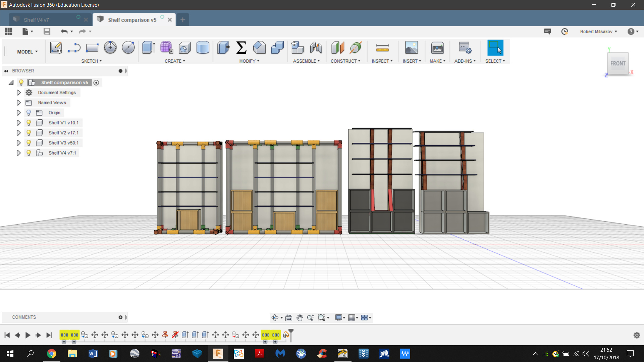Save the document with disk icon
Image resolution: width=644 pixels, height=362 pixels.
point(47,32)
